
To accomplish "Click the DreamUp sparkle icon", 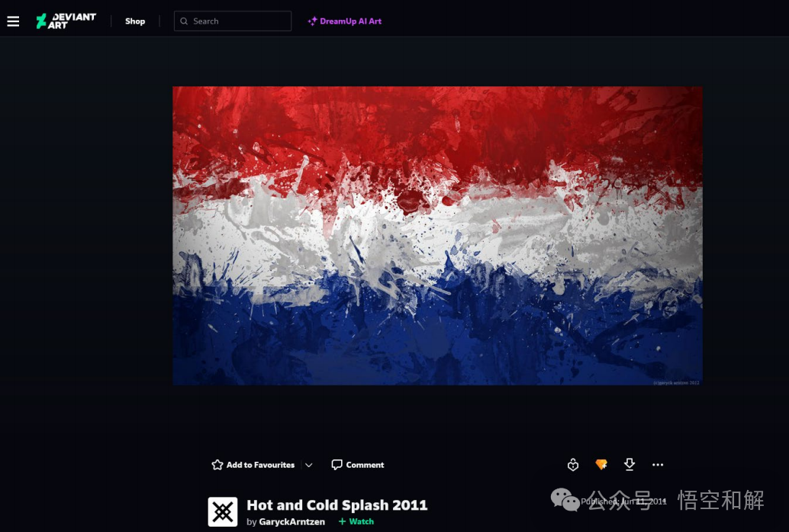I will coord(313,21).
